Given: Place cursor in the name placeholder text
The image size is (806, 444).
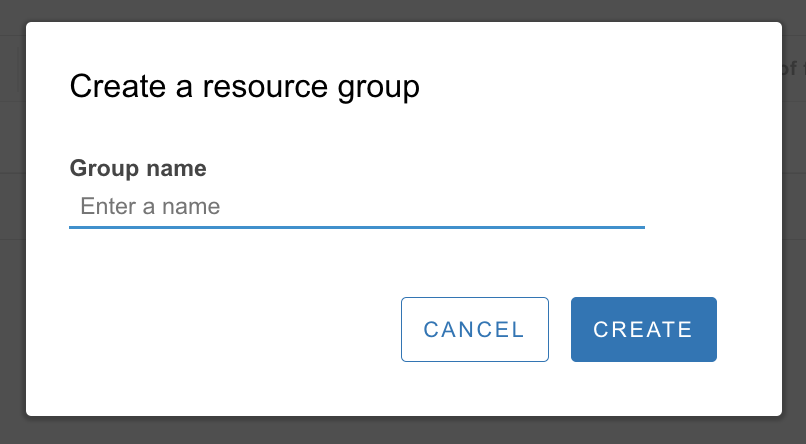Looking at the screenshot, I should tap(150, 207).
